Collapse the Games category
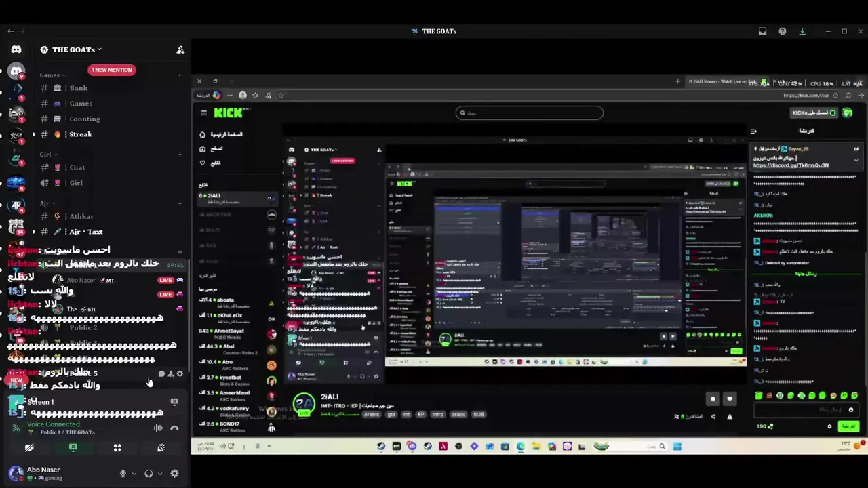 [x=52, y=75]
